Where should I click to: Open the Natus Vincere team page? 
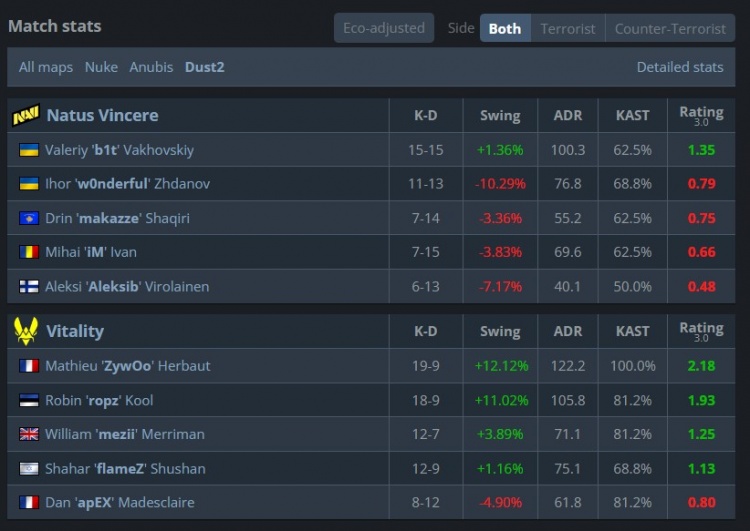pos(102,115)
